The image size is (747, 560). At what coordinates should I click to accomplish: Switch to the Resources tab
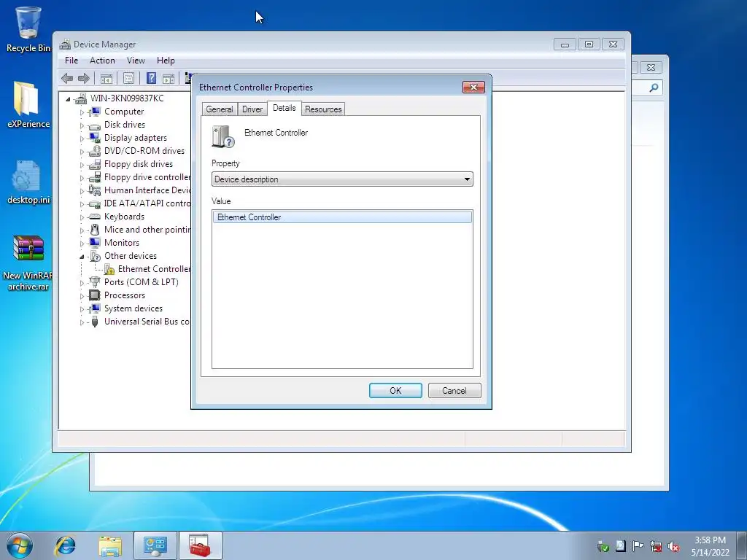tap(323, 109)
